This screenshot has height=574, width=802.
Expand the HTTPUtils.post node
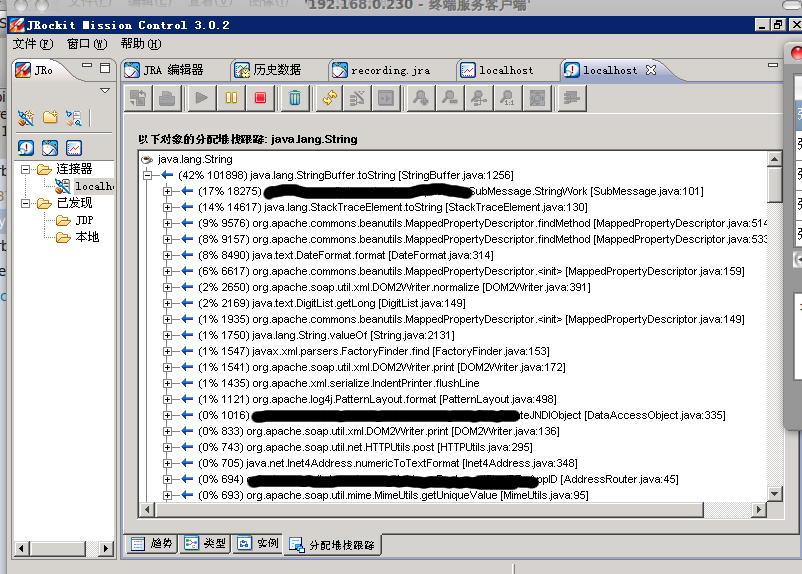[167, 447]
